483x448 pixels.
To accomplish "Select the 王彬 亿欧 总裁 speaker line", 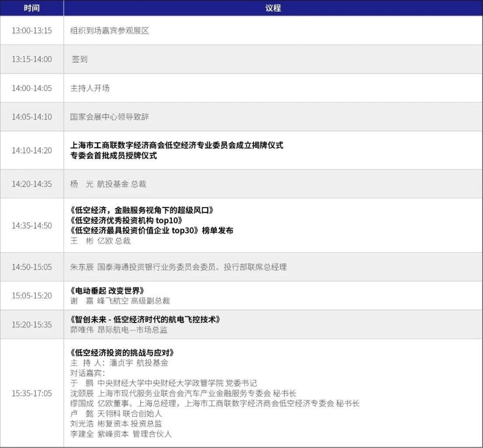I will pos(100,241).
